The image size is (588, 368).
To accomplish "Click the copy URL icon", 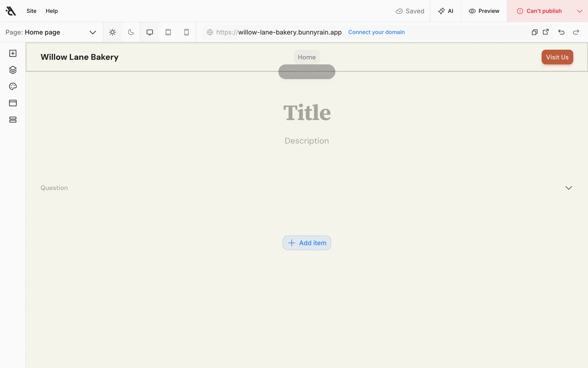I will pos(535,32).
